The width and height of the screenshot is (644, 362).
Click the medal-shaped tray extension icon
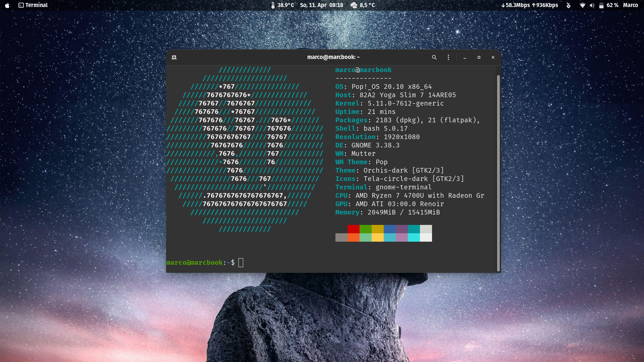point(568,5)
